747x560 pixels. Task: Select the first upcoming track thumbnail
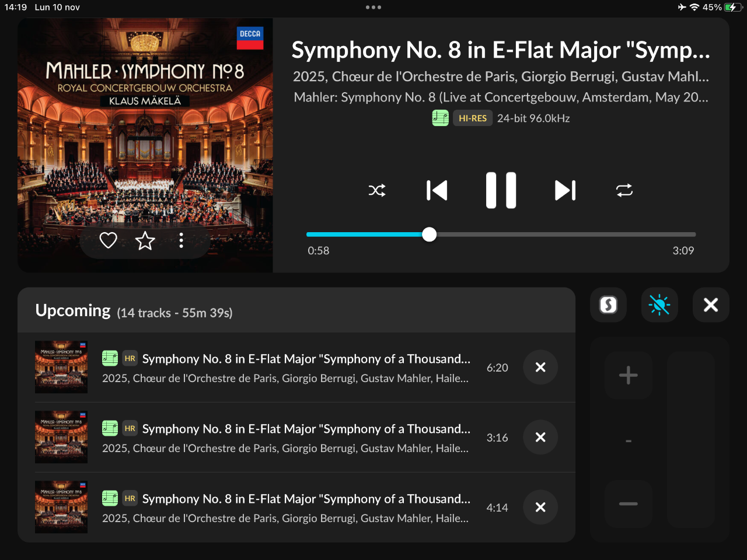click(61, 367)
